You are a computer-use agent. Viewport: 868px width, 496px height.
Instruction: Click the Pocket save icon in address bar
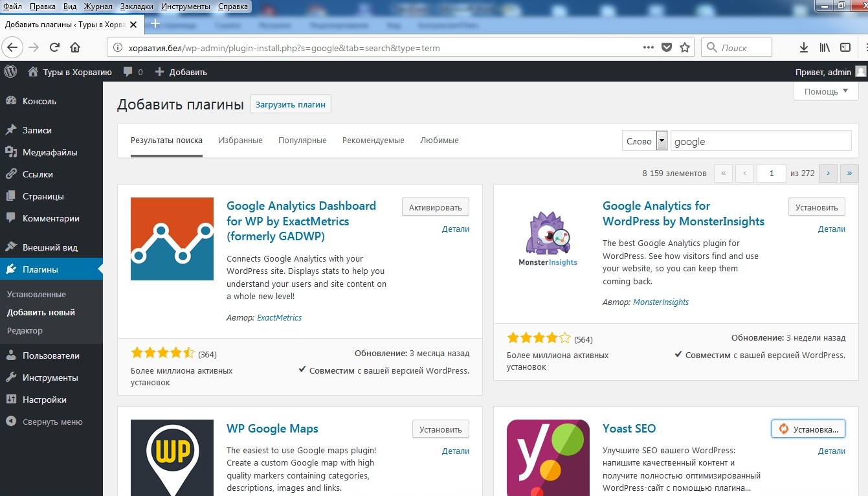[x=666, y=47]
